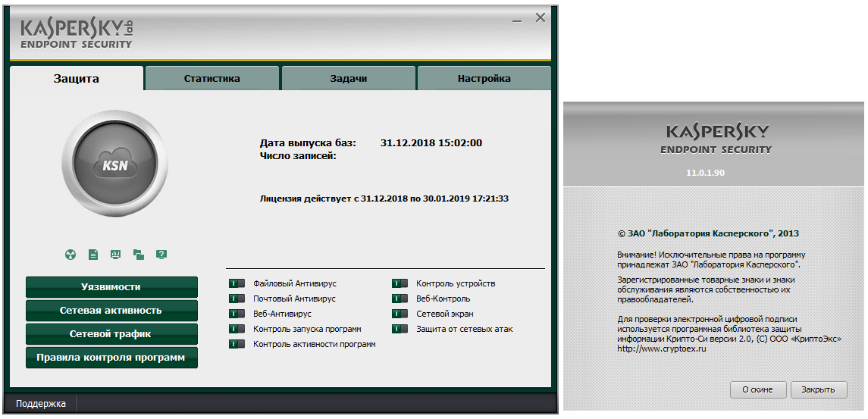Image resolution: width=868 pixels, height=419 pixels.
Task: Click the Уязвимости button
Action: pos(111,287)
